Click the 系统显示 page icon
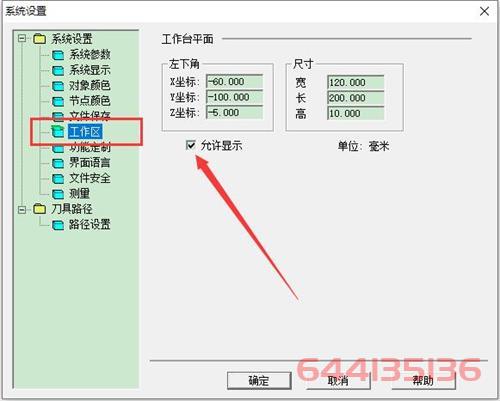Screen dimensions: 500x401 point(58,70)
